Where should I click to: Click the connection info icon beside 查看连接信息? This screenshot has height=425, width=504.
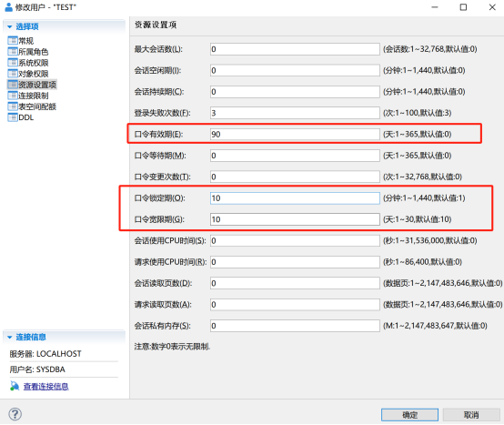click(15, 386)
